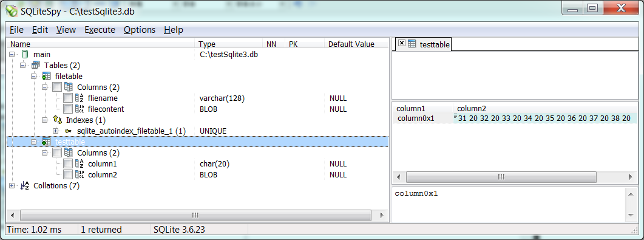Click the Tables (2) folder icon
This screenshot has width=644, height=240.
point(36,66)
